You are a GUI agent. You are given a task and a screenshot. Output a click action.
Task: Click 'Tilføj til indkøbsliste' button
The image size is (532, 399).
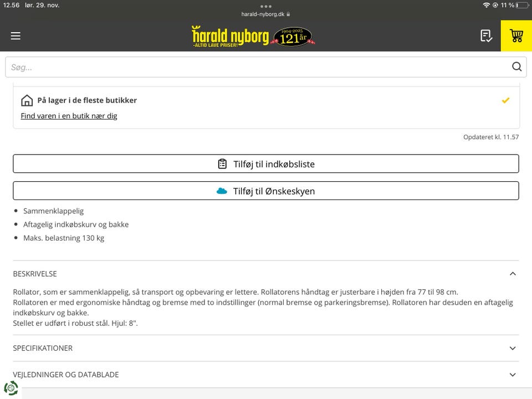coord(266,164)
